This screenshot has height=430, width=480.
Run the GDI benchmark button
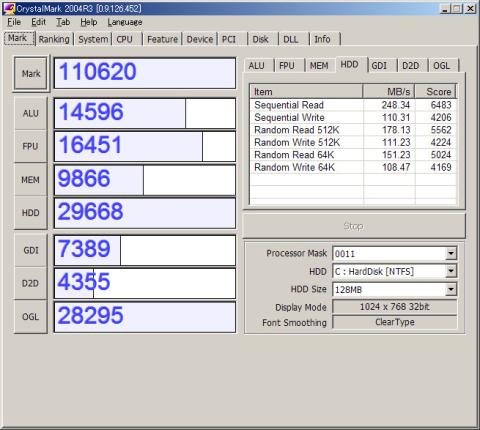[30, 250]
